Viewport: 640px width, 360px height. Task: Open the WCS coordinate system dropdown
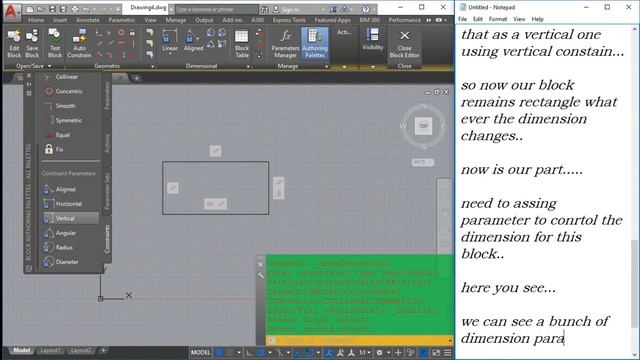[x=422, y=162]
